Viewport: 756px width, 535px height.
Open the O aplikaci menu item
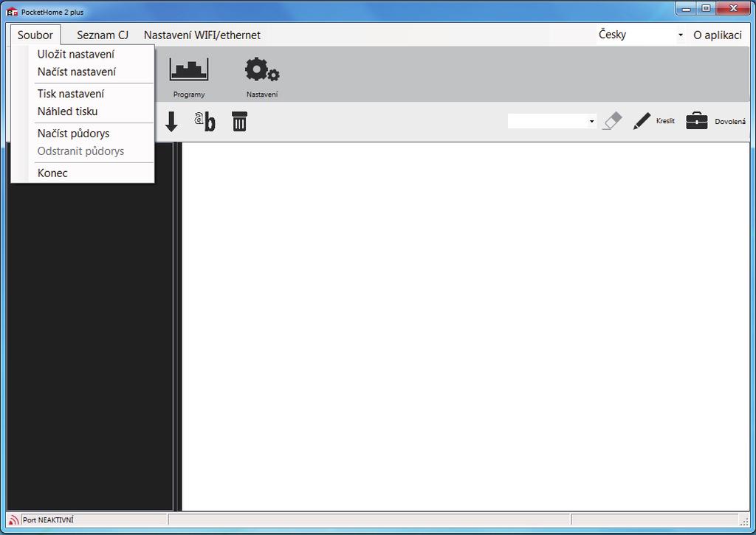pos(718,35)
